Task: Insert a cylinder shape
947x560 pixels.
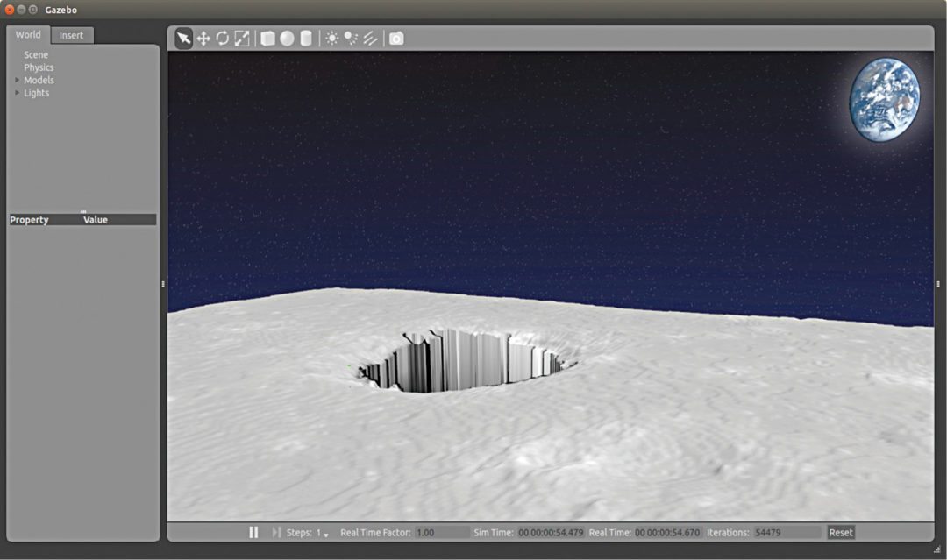Action: tap(306, 39)
